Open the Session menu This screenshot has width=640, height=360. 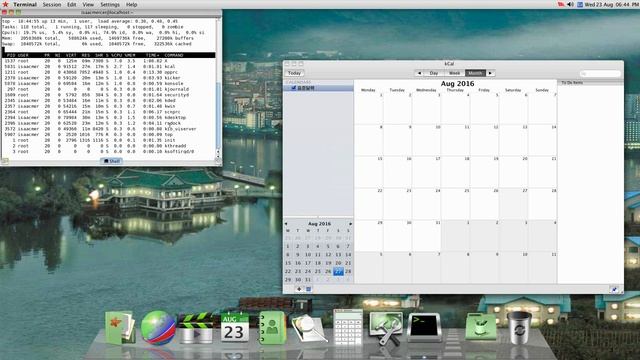(x=52, y=4)
